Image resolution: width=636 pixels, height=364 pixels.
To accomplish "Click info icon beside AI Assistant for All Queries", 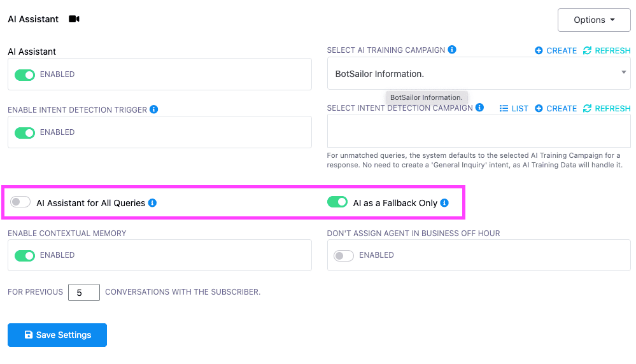I will 152,203.
